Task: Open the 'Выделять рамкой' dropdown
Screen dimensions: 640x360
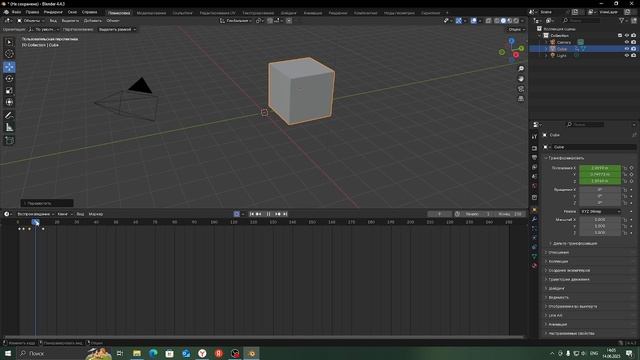Action: coord(118,29)
